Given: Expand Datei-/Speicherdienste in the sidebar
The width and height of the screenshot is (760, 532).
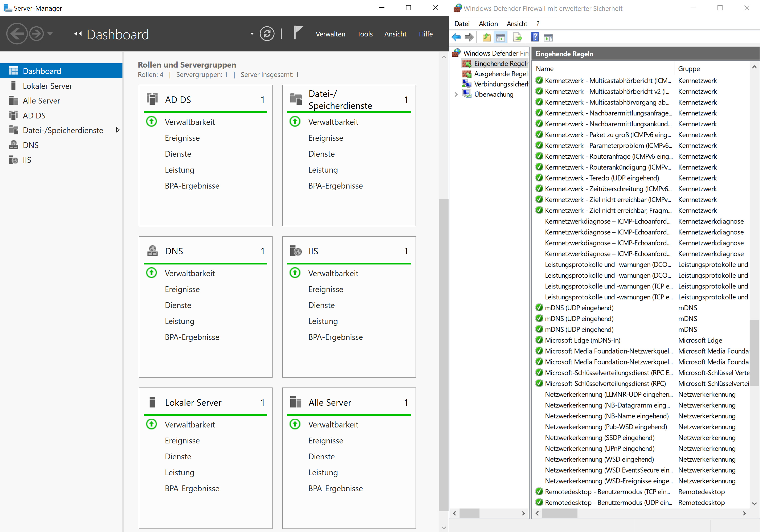Looking at the screenshot, I should [118, 130].
